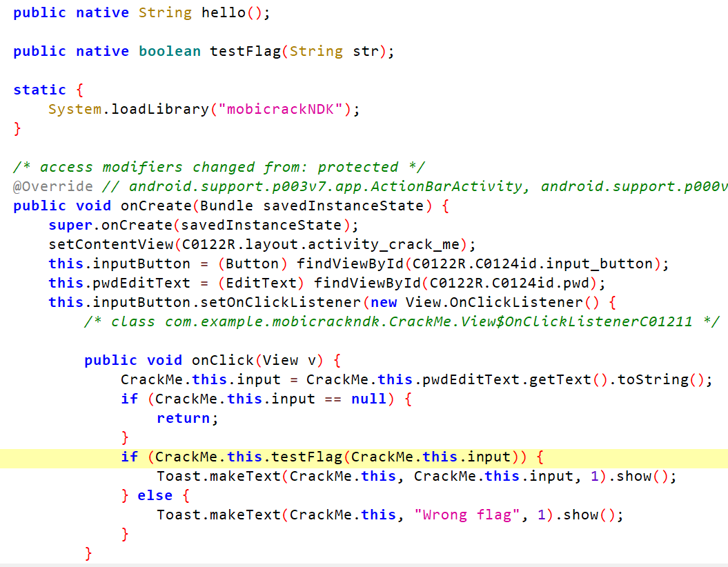Click the @Override annotation
The image size is (728, 567).
tap(52, 186)
